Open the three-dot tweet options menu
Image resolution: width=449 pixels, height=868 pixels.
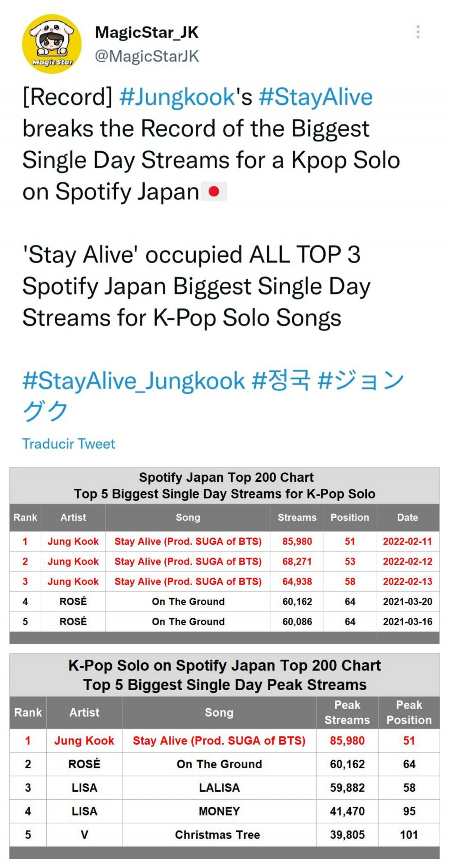pyautogui.click(x=418, y=32)
